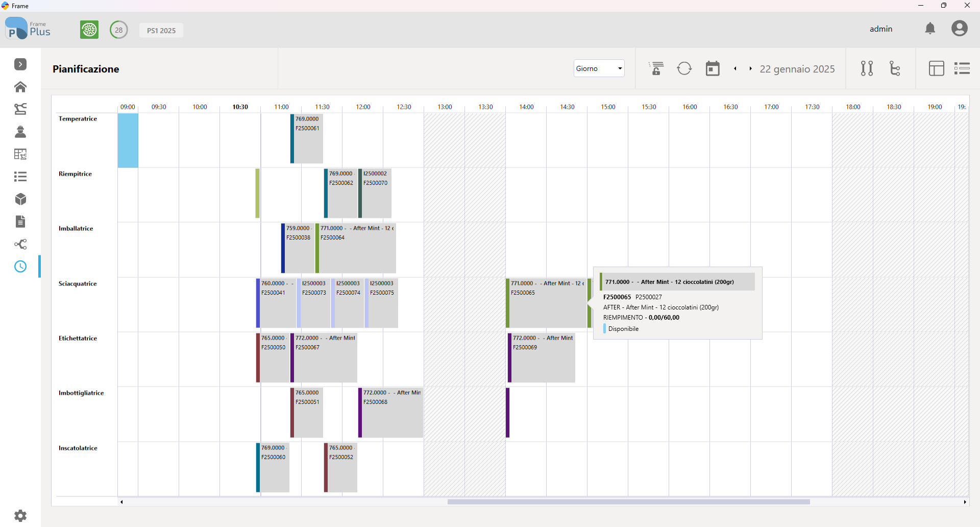This screenshot has width=980, height=527.
Task: Click the PS1 2025 button
Action: (x=161, y=30)
